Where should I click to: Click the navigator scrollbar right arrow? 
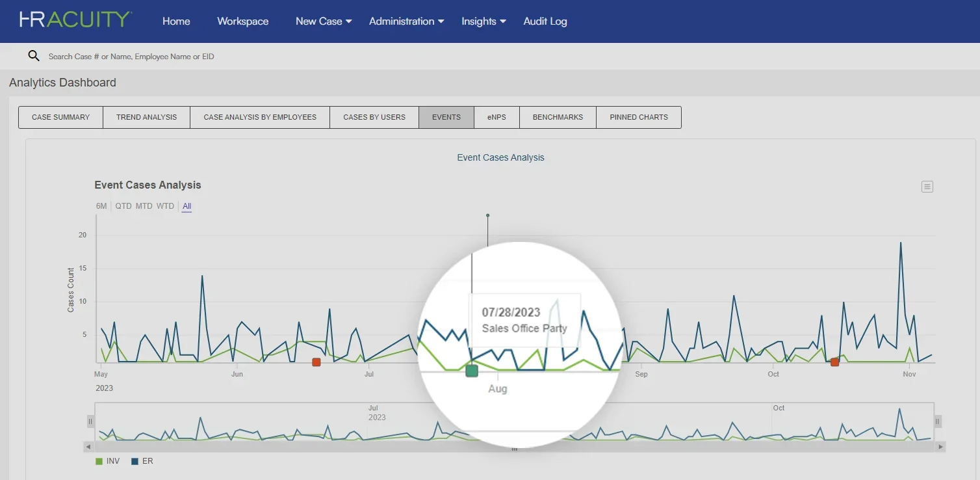[940, 447]
